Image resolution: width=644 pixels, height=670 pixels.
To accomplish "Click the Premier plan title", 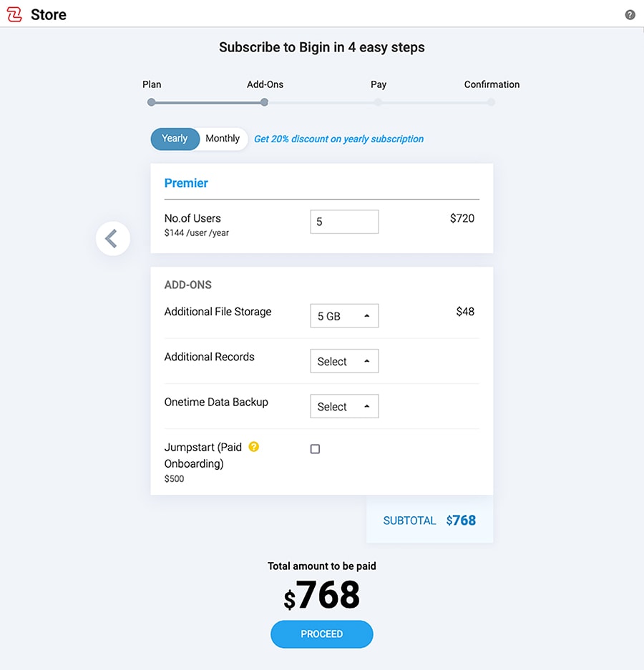I will [186, 183].
